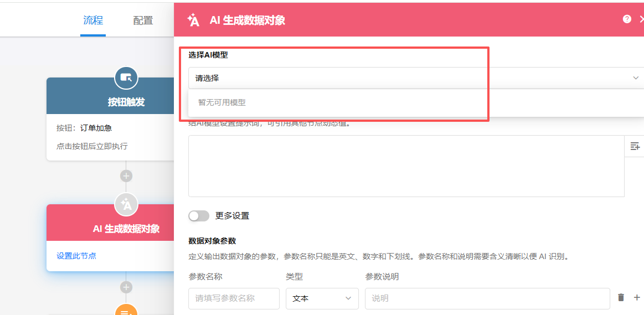644x315 pixels.
Task: Click the 数据对象参数 heading
Action: pyautogui.click(x=212, y=241)
